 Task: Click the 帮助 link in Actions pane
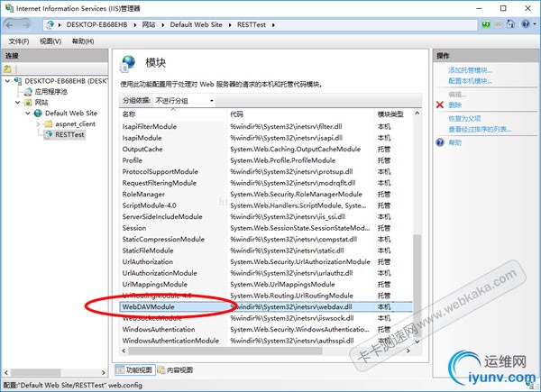tap(454, 142)
